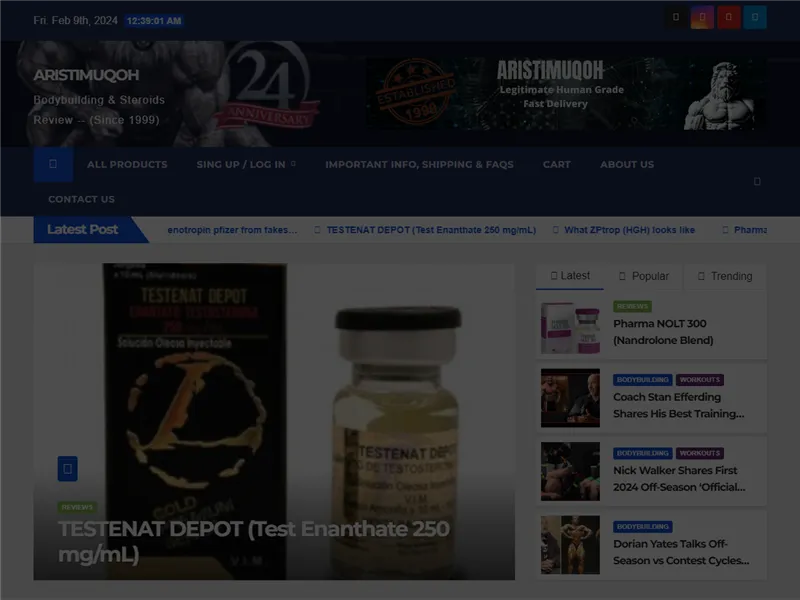This screenshot has width=800, height=600.
Task: Open the Pharma NOLT 300 article link
Action: click(664, 332)
